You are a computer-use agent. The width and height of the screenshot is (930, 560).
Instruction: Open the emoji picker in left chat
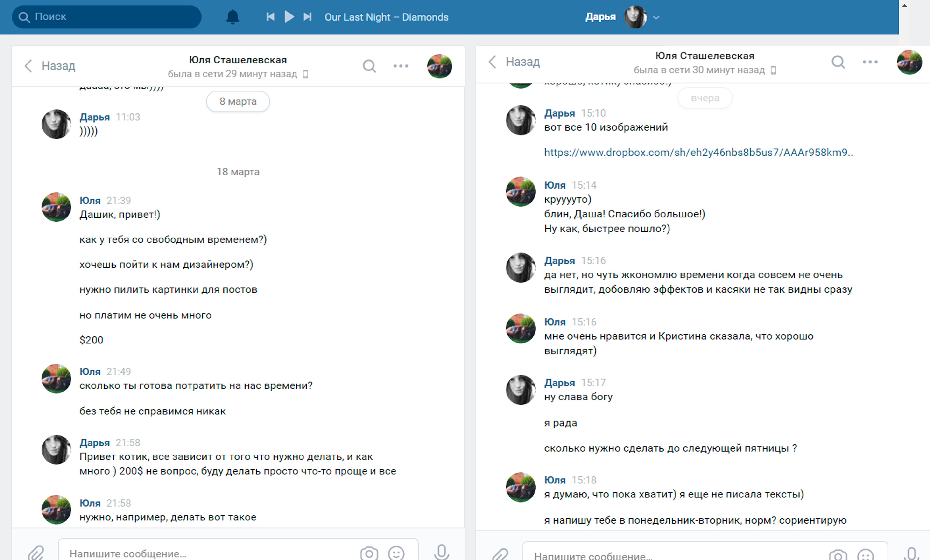pos(396,553)
